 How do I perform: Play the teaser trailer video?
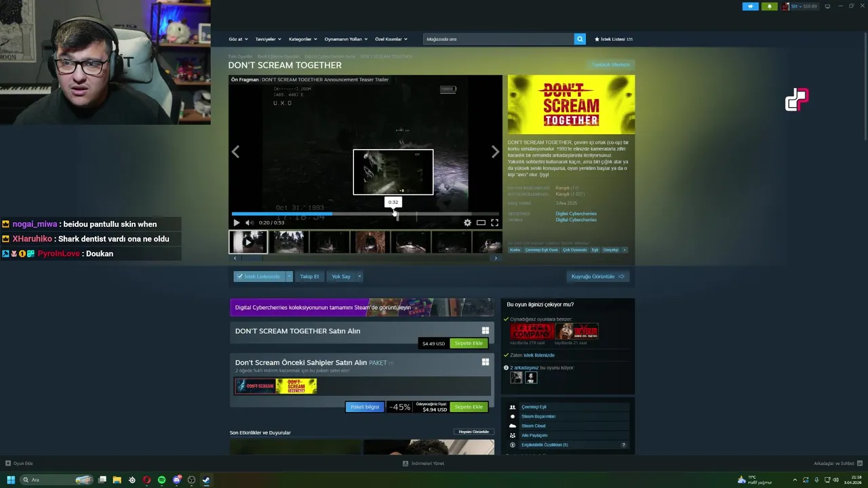click(236, 222)
